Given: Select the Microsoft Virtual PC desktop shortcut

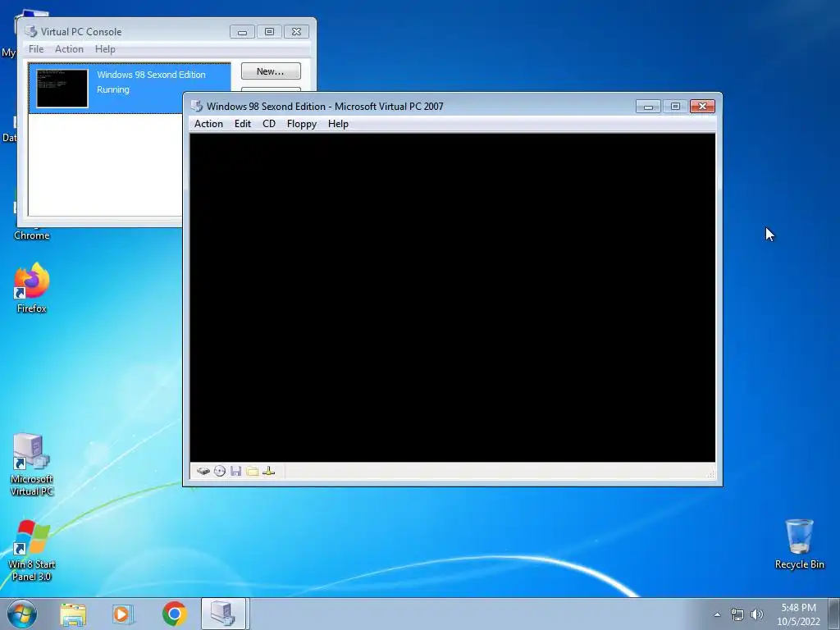Looking at the screenshot, I should click(x=32, y=464).
